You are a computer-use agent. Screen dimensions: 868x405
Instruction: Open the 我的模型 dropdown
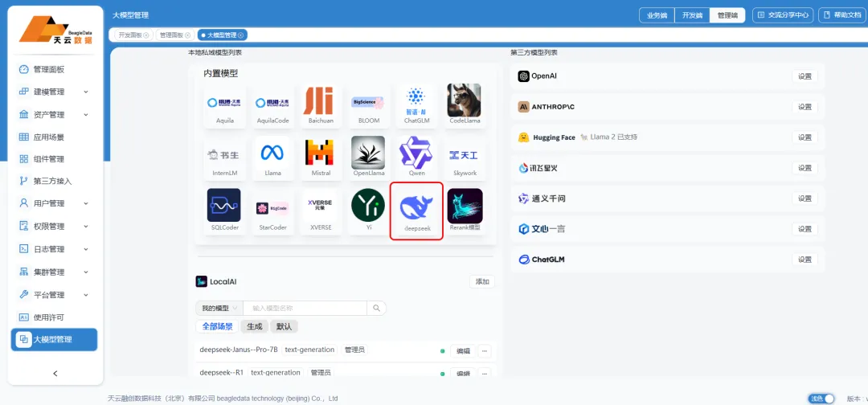(219, 309)
